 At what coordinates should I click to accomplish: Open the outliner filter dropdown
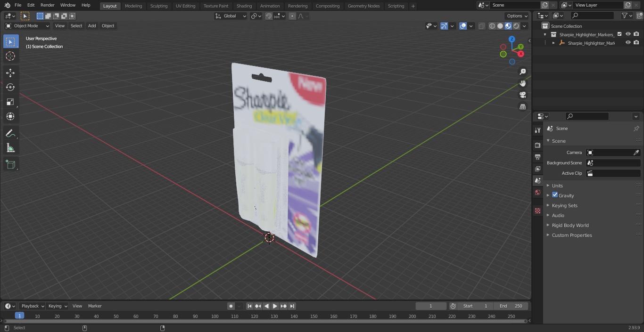[x=627, y=16]
